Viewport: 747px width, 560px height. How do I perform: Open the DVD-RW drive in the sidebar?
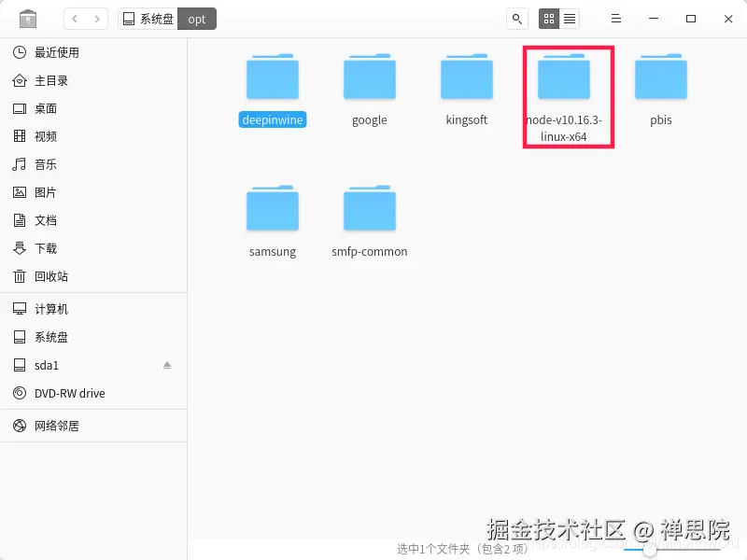56,393
